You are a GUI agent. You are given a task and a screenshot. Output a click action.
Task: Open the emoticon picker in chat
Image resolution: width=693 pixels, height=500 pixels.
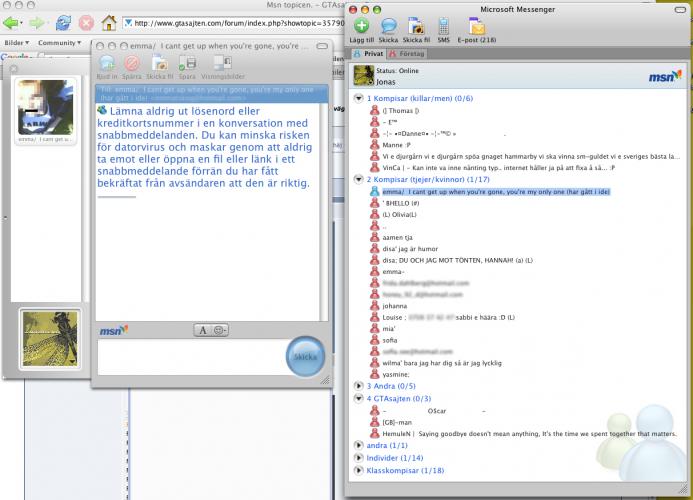[x=220, y=330]
